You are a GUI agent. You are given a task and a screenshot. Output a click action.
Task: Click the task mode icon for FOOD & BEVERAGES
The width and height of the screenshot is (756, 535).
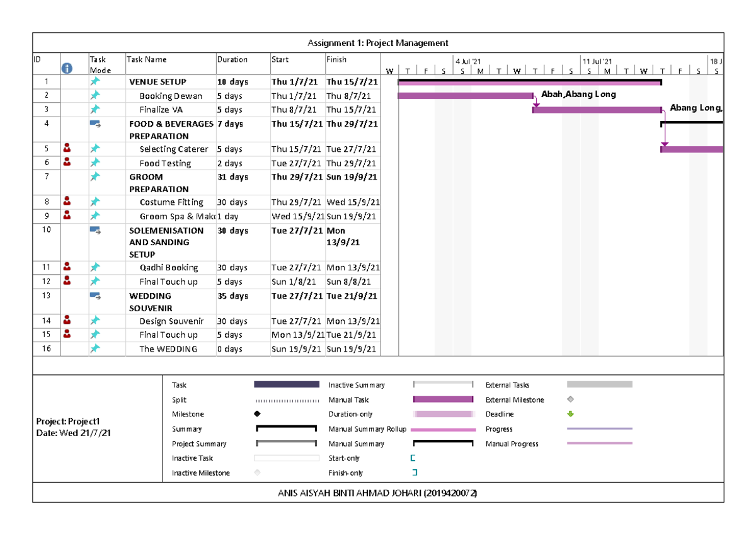coord(95,124)
